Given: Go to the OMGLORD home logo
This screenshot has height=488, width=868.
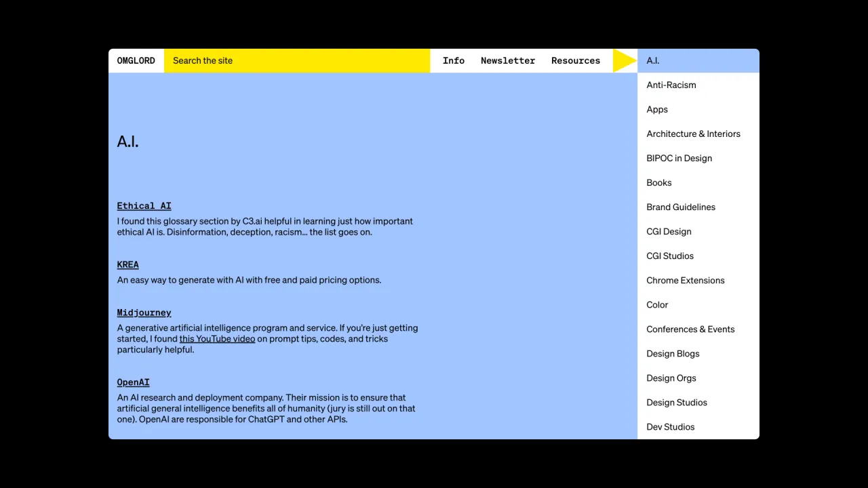Looking at the screenshot, I should point(136,60).
